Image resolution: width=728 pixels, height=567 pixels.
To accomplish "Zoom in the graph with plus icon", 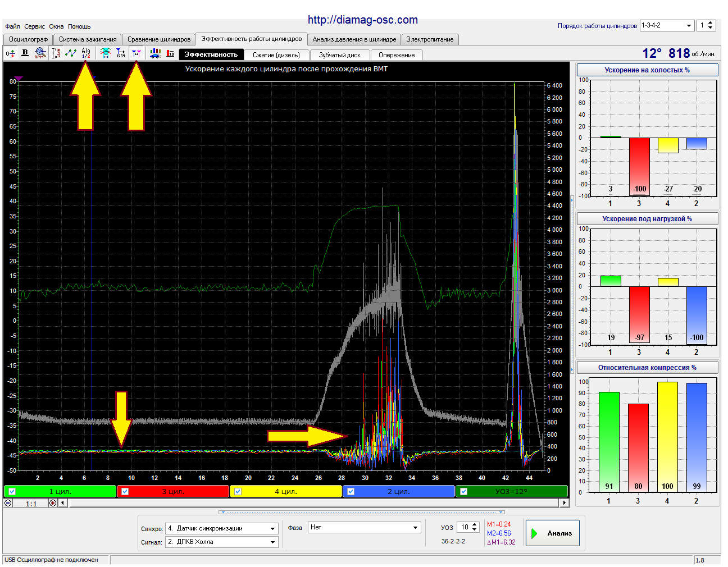I will (53, 503).
